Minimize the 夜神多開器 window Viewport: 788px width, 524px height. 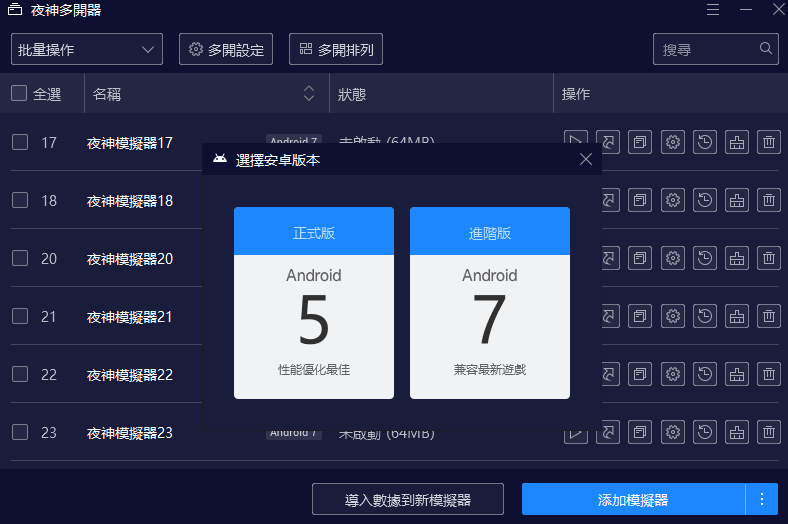(x=746, y=10)
